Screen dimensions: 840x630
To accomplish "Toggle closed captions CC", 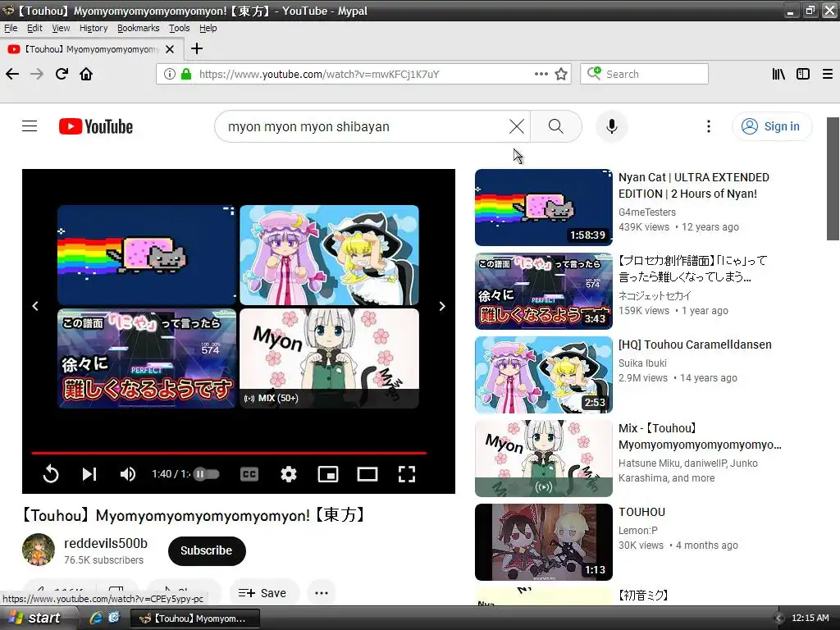I will [249, 474].
